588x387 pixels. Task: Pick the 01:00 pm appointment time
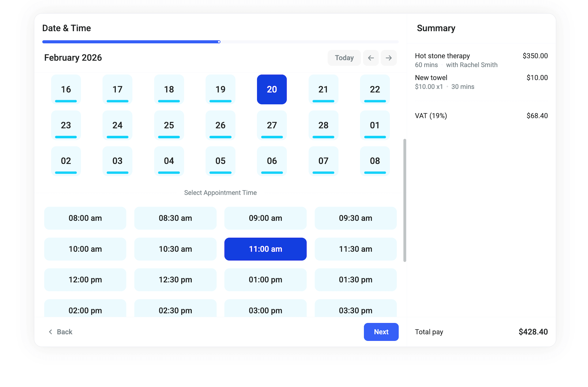[x=265, y=280]
